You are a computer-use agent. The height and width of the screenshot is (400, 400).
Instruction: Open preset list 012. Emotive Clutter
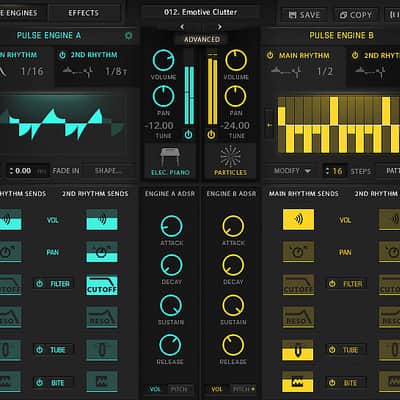point(200,12)
